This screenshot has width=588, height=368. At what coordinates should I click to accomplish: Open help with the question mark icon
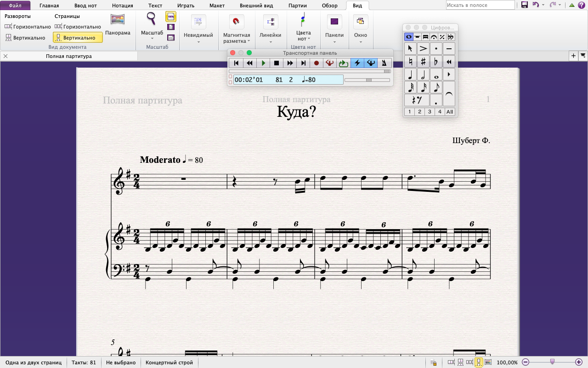pos(581,5)
